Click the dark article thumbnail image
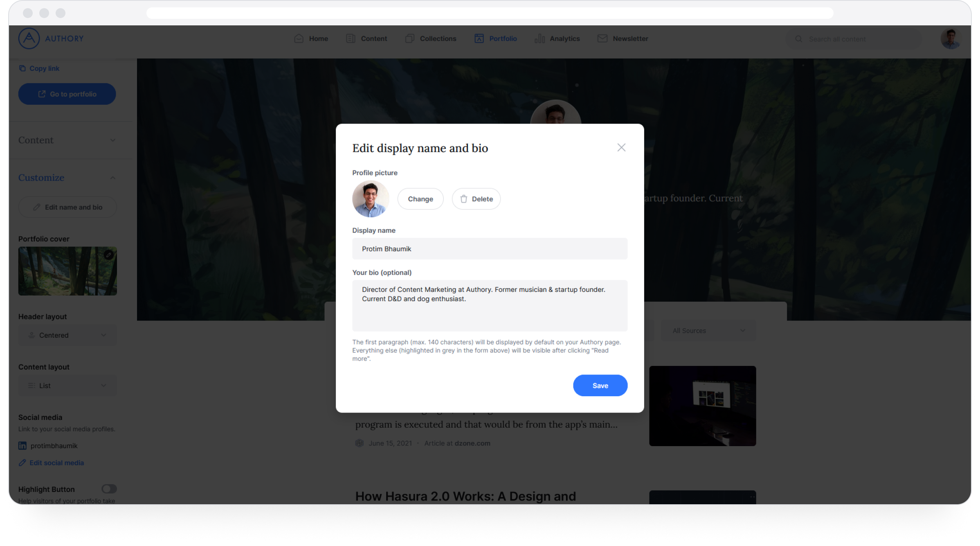 click(702, 406)
